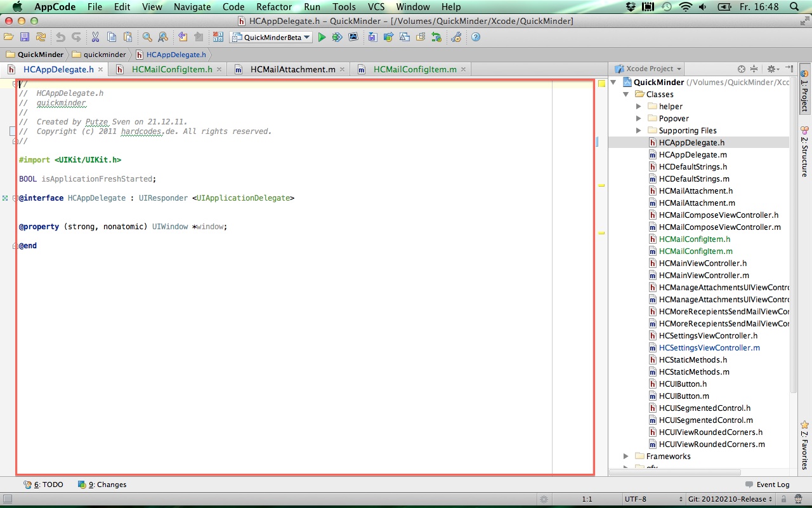Open the project panel gear settings dropdown

(x=773, y=69)
